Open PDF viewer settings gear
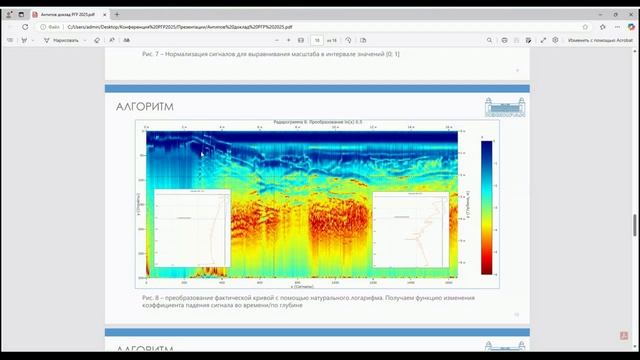Viewport: 640px width, 360px height. [555, 40]
